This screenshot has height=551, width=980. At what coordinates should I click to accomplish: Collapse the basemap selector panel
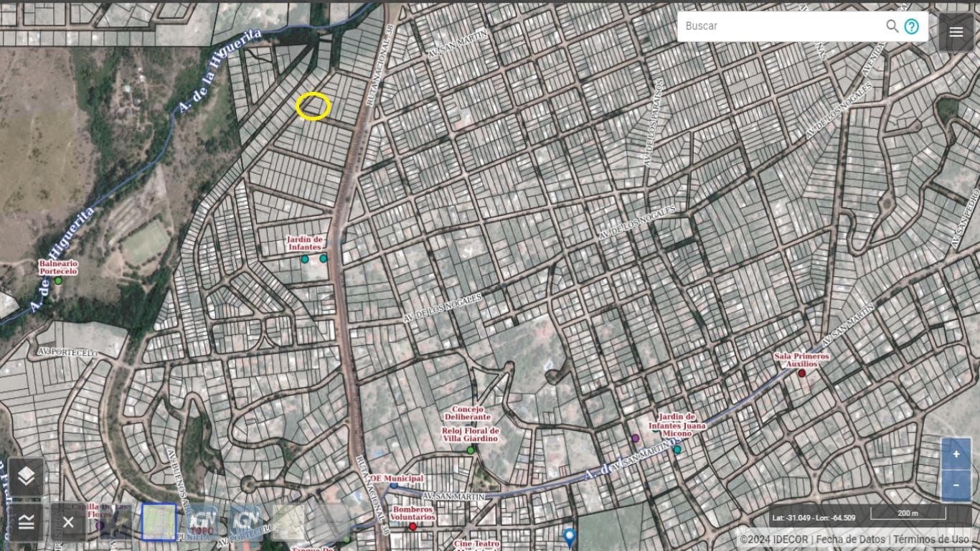tap(26, 522)
